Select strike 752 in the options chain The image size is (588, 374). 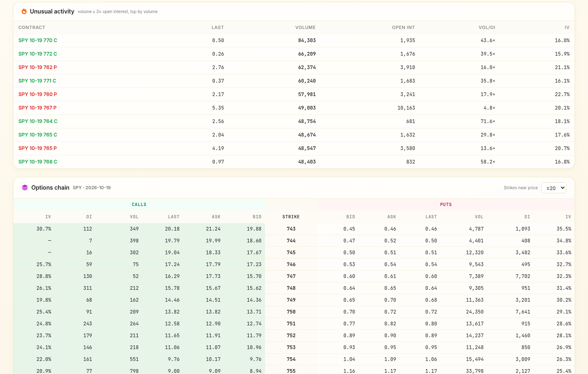(291, 336)
